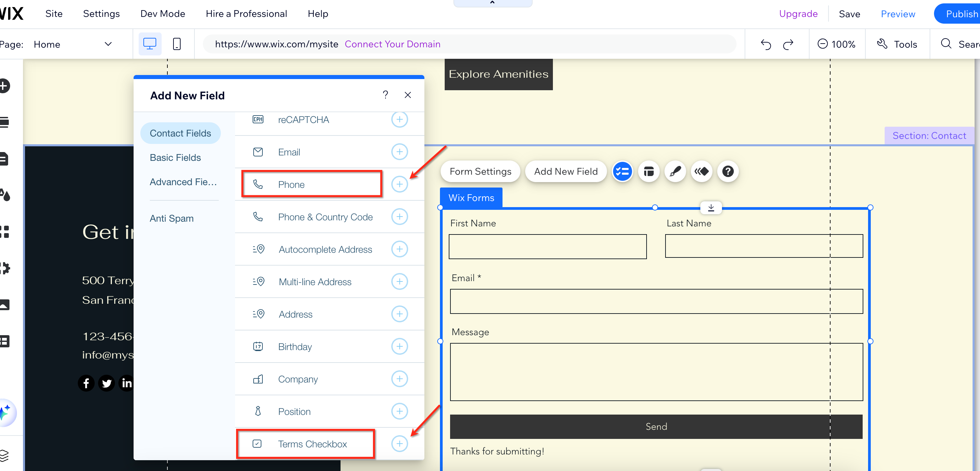Viewport: 980px width, 471px height.
Task: Open Hire a Professional menu
Action: 246,14
